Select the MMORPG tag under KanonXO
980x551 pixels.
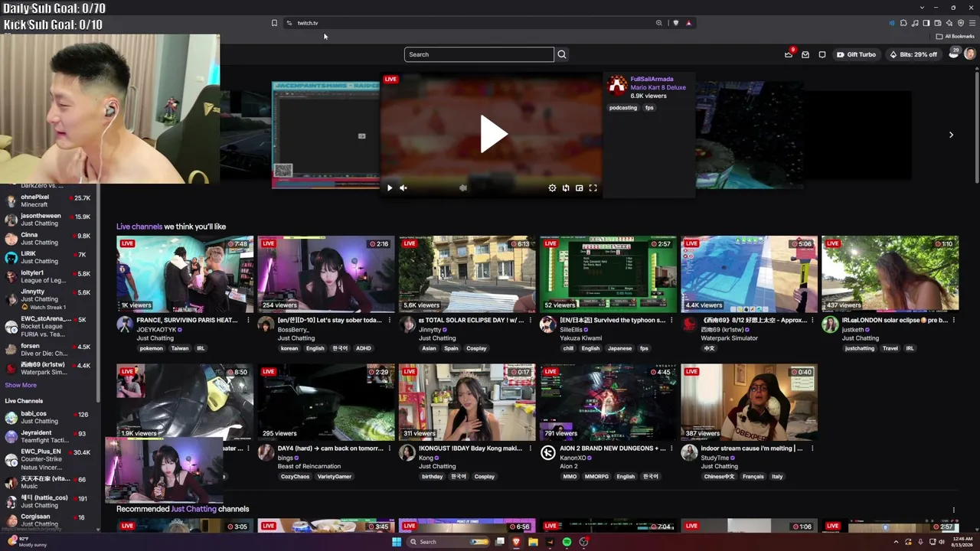click(x=596, y=477)
